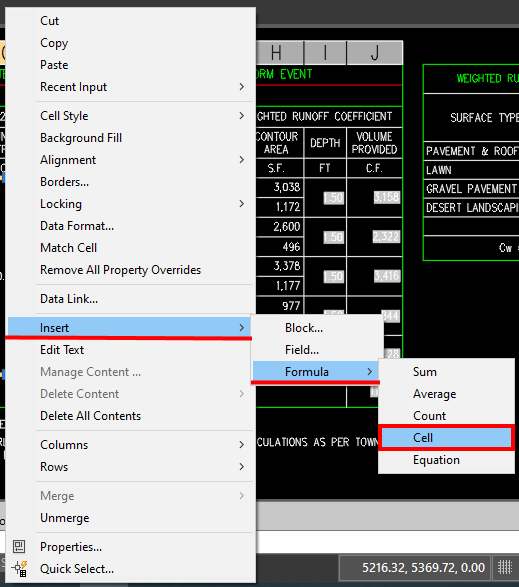Open the Borders dialog
The image size is (519, 587).
[130, 182]
